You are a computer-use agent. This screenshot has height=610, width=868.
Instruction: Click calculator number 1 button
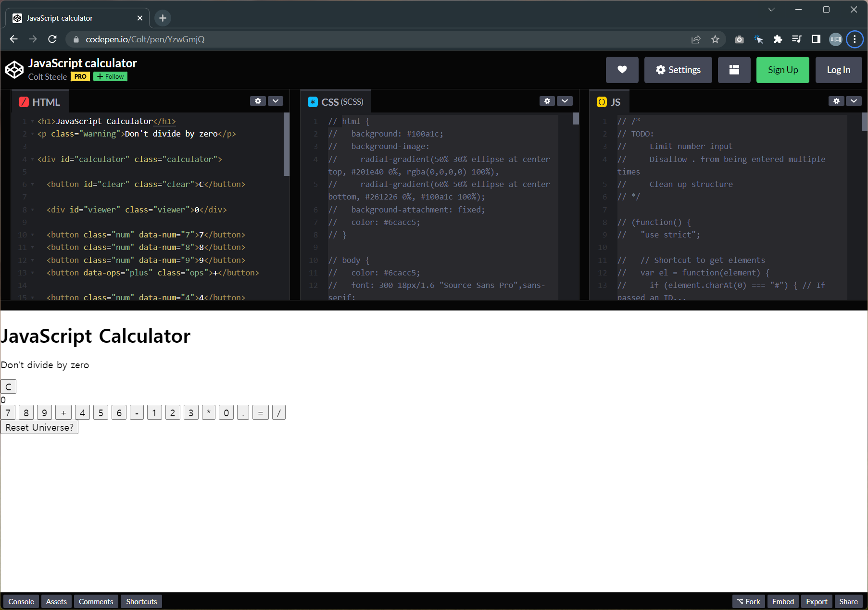(x=154, y=412)
